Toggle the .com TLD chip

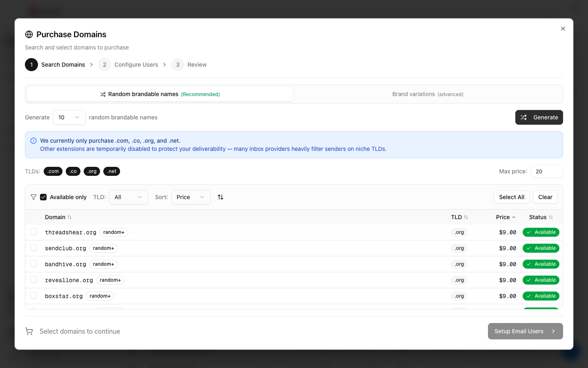point(53,171)
